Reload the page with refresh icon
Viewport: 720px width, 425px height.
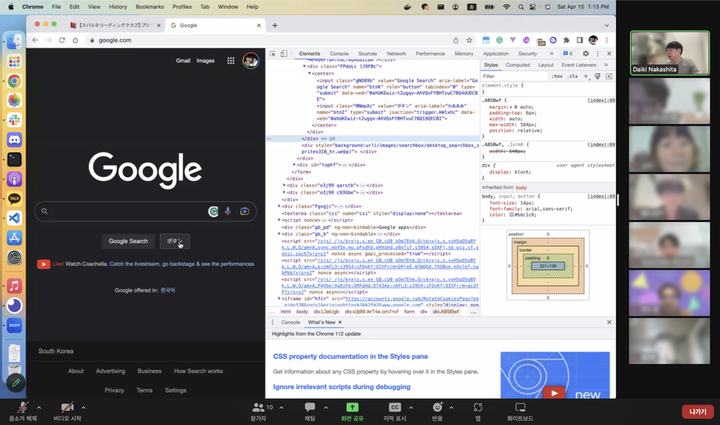62,40
